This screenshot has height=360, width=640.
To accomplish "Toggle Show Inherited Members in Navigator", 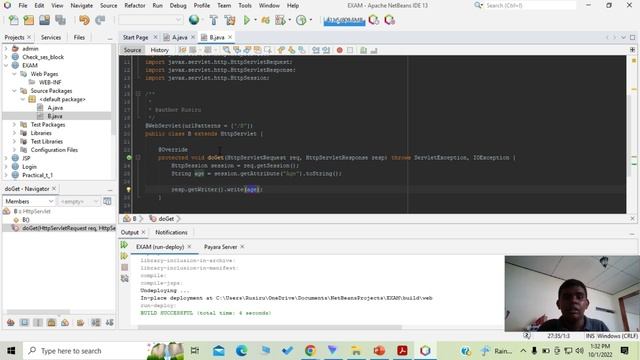I will (x=11, y=322).
